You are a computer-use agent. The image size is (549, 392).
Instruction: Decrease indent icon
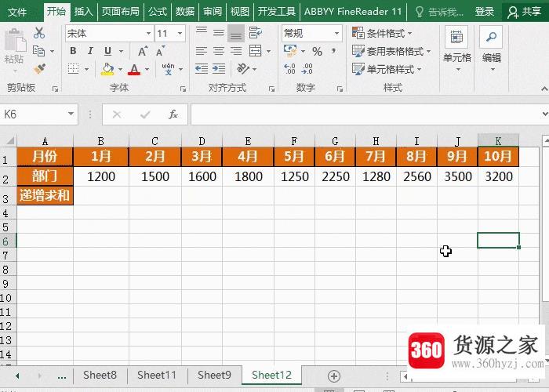(x=202, y=69)
